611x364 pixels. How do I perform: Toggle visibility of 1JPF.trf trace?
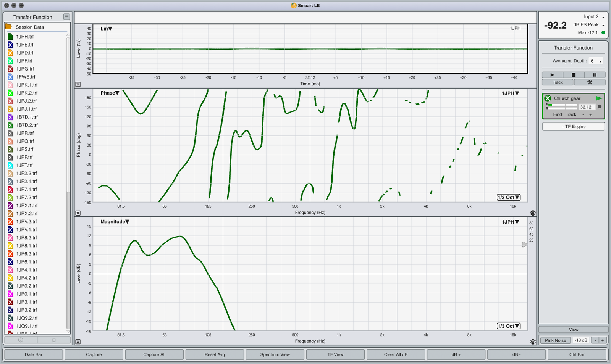click(x=10, y=61)
